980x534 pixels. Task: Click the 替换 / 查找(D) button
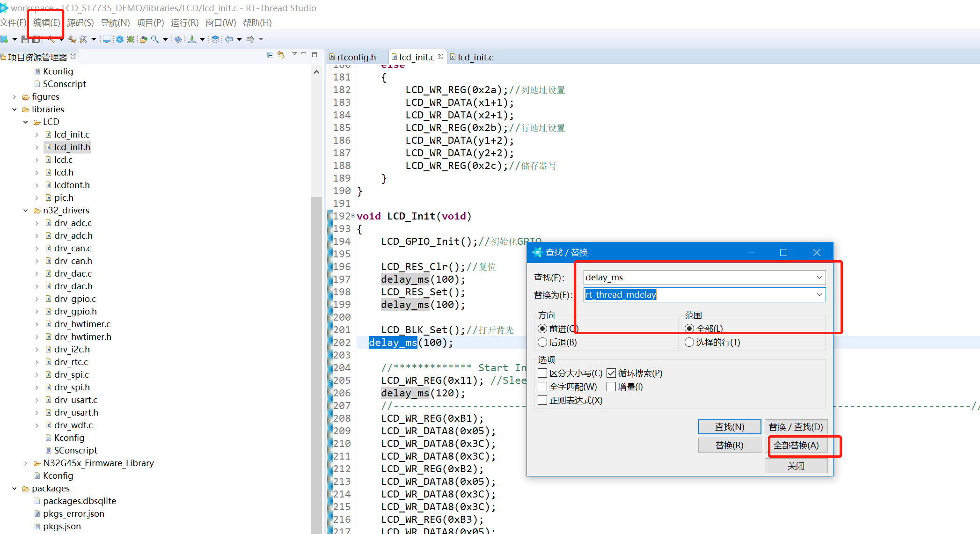(x=796, y=427)
